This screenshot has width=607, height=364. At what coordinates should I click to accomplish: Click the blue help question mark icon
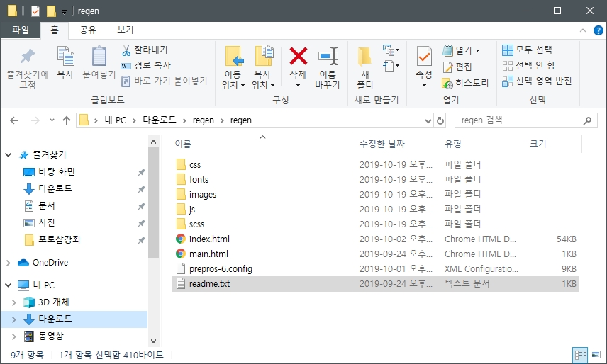tap(598, 30)
